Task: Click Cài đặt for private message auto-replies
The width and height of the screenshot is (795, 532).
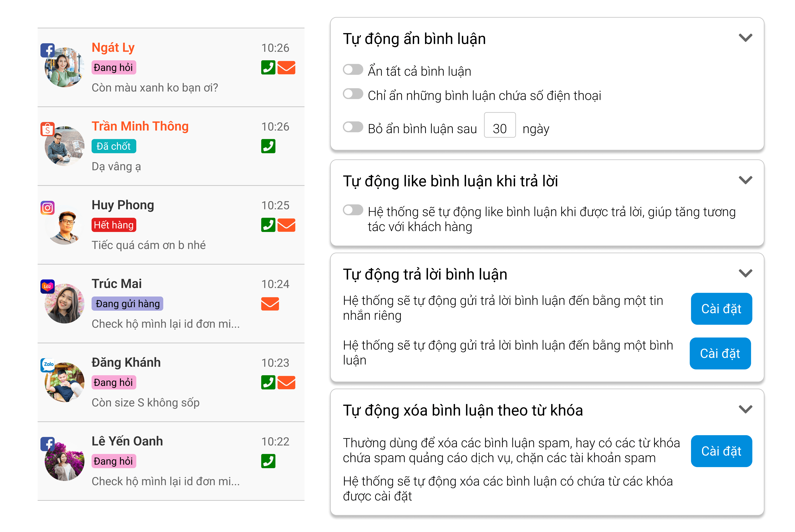Action: [721, 308]
